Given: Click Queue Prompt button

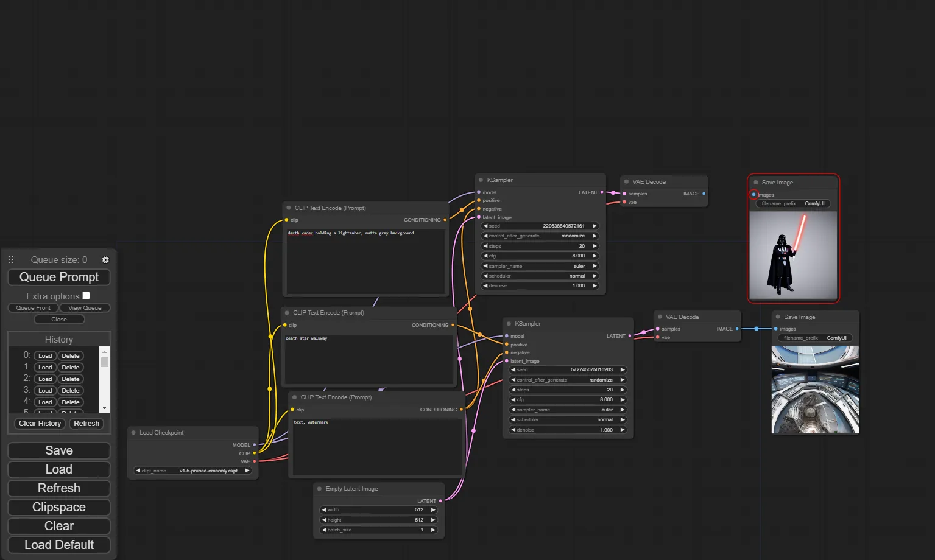Looking at the screenshot, I should 59,277.
